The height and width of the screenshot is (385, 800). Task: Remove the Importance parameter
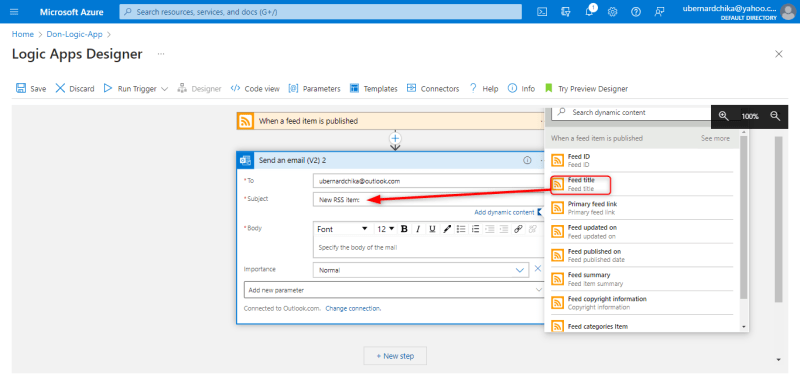click(x=537, y=269)
